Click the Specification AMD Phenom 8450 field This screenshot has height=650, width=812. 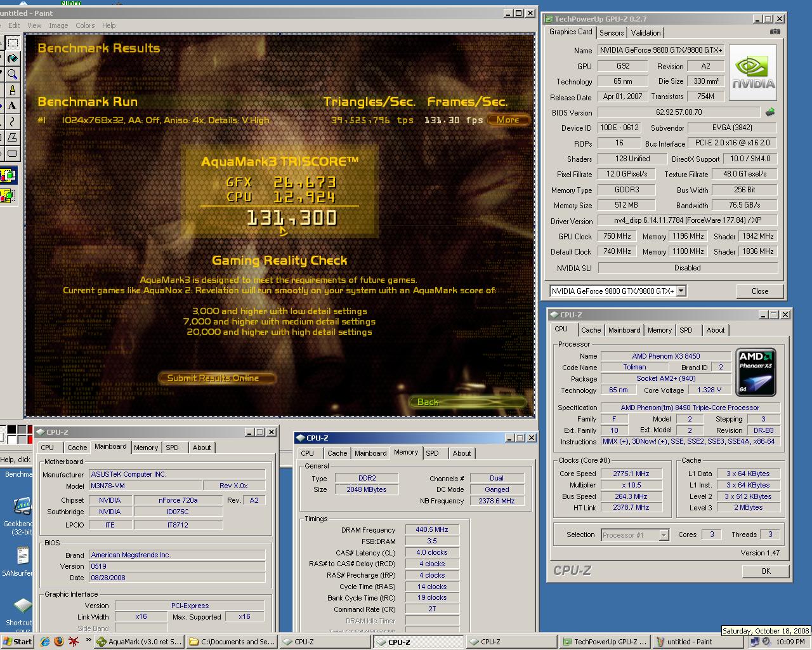pos(690,408)
